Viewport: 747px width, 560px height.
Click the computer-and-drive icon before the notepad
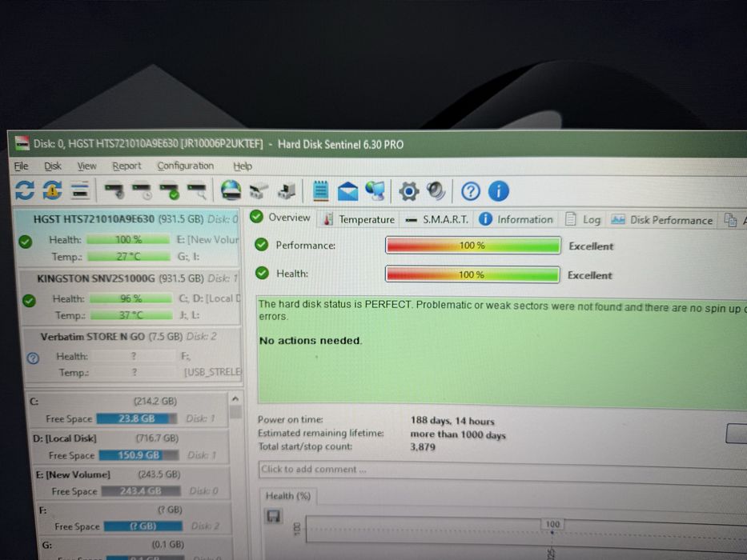tap(287, 191)
